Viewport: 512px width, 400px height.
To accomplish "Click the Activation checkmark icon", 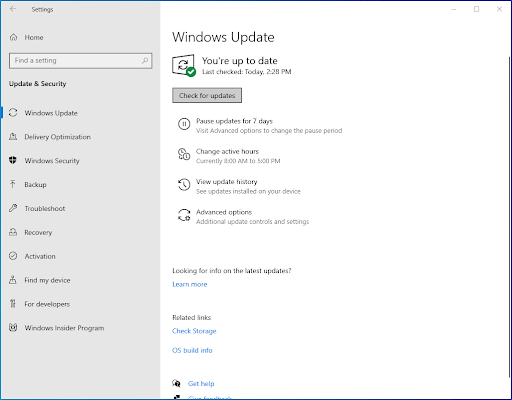I will tap(13, 256).
